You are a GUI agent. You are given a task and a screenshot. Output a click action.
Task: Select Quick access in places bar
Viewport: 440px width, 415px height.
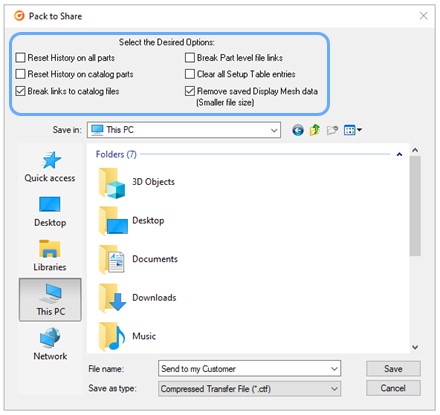tap(50, 167)
